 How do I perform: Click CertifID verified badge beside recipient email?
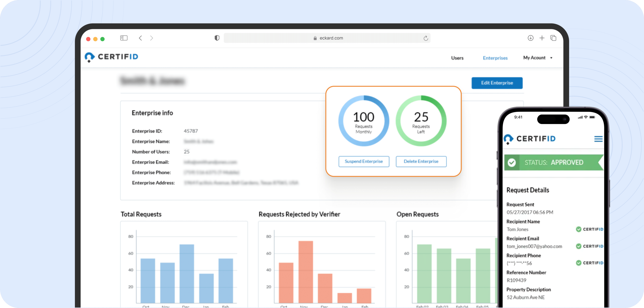(589, 246)
